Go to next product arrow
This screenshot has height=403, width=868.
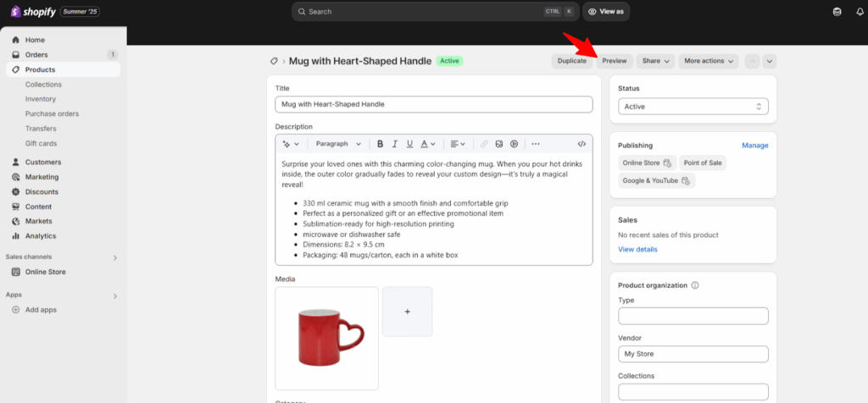[769, 61]
